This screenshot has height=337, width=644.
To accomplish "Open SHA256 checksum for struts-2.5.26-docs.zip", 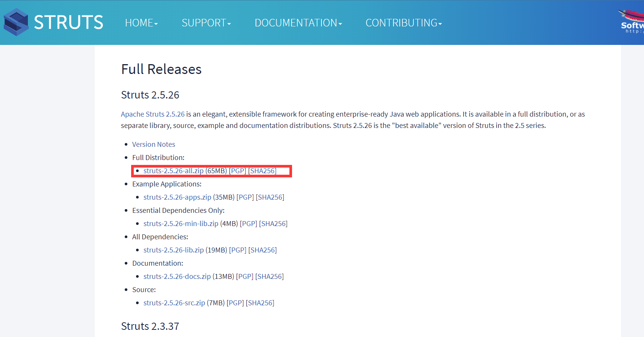I will 270,276.
